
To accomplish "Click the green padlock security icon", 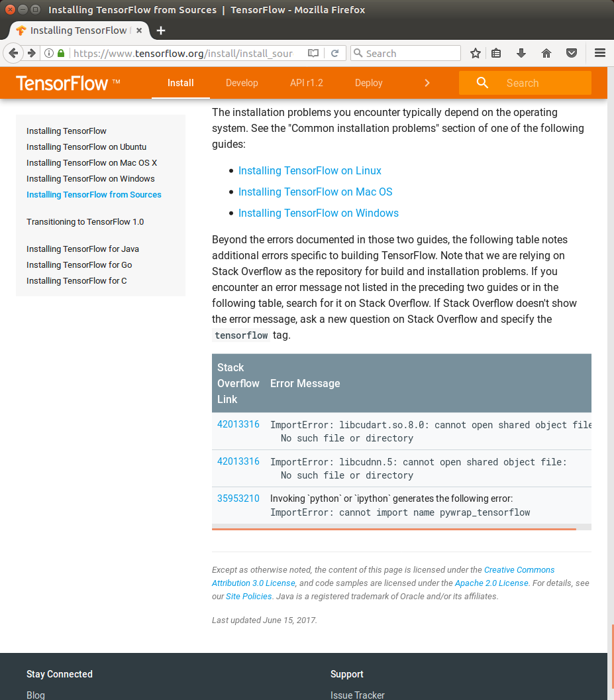I will point(61,53).
